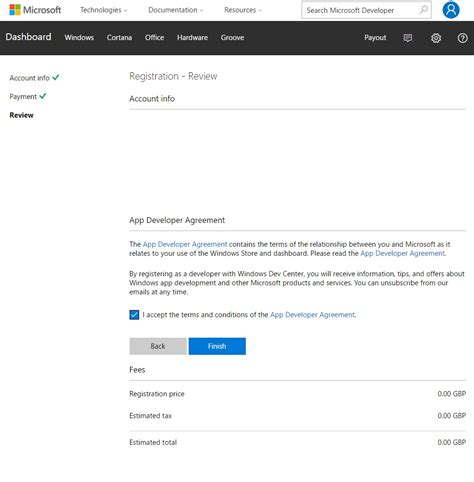Open the Office dashboard section
Screen dimensions: 474x482
click(154, 38)
